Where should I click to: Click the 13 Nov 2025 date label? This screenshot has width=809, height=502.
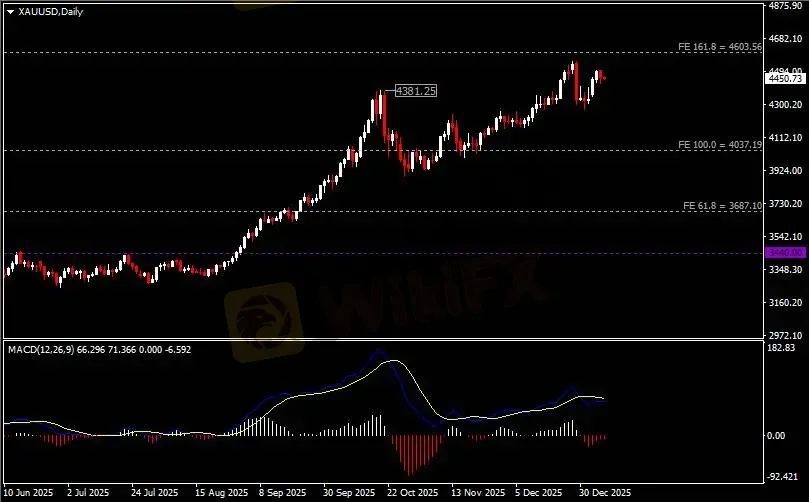(x=478, y=493)
